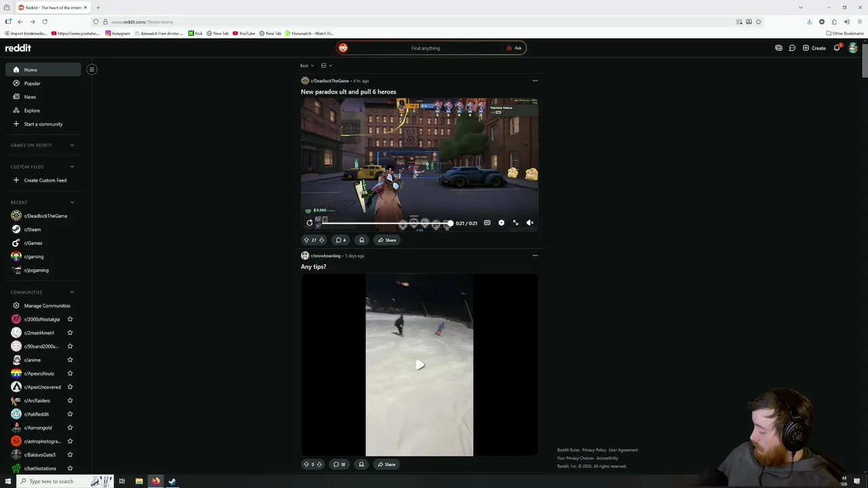Open Explore in the sidebar
Viewport: 868px width, 488px height.
click(43, 110)
